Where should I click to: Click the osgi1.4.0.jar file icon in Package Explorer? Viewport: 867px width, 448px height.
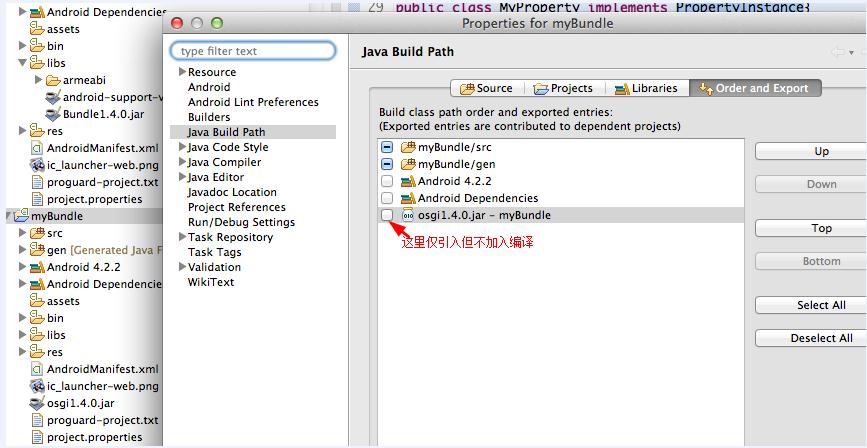coord(37,403)
